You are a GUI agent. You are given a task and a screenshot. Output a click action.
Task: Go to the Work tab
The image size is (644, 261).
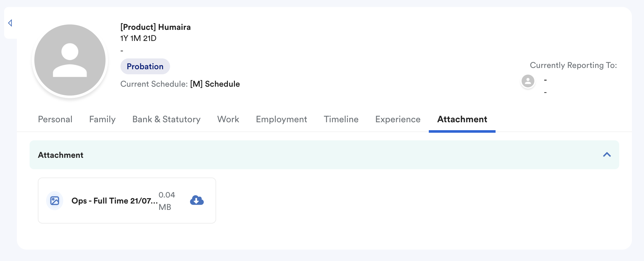228,119
